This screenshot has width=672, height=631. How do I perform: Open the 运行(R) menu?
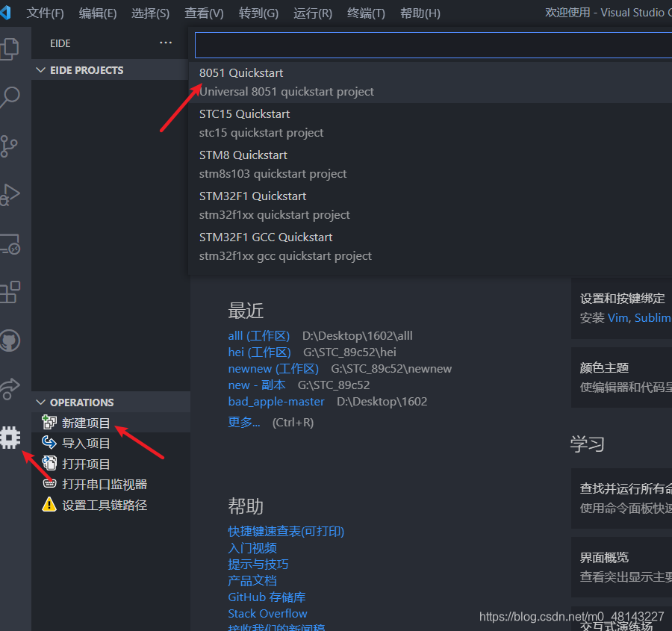coord(313,13)
